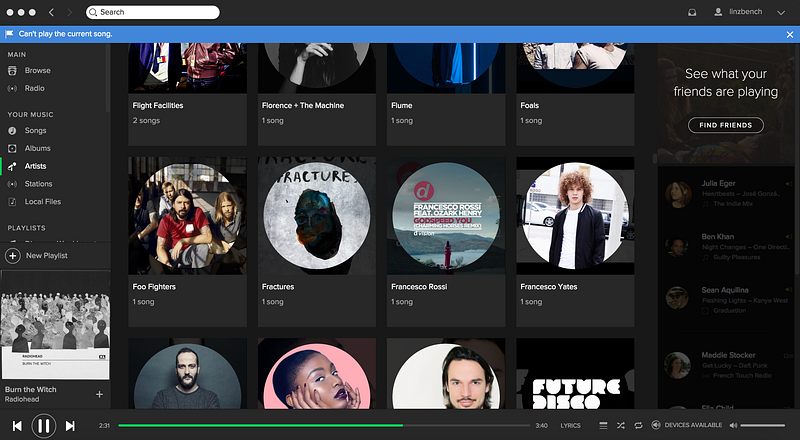Seek along the green song progress bar
This screenshot has height=440, width=800.
324,425
